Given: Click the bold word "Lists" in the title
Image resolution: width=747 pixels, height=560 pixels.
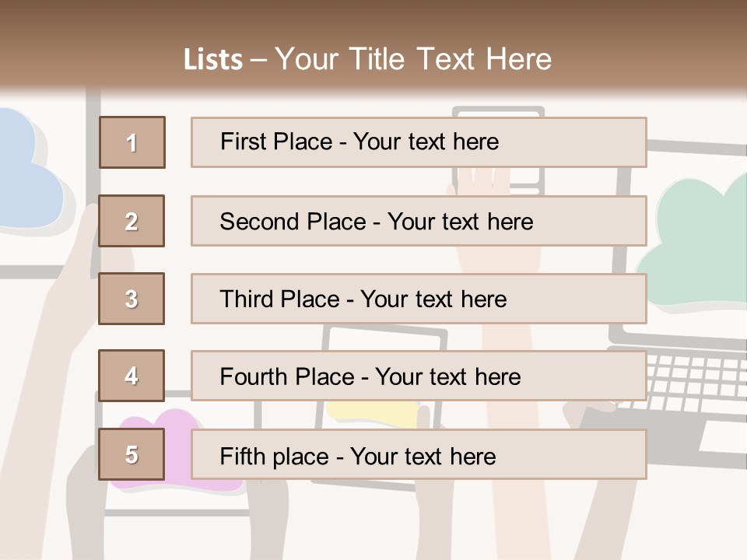Looking at the screenshot, I should (213, 60).
